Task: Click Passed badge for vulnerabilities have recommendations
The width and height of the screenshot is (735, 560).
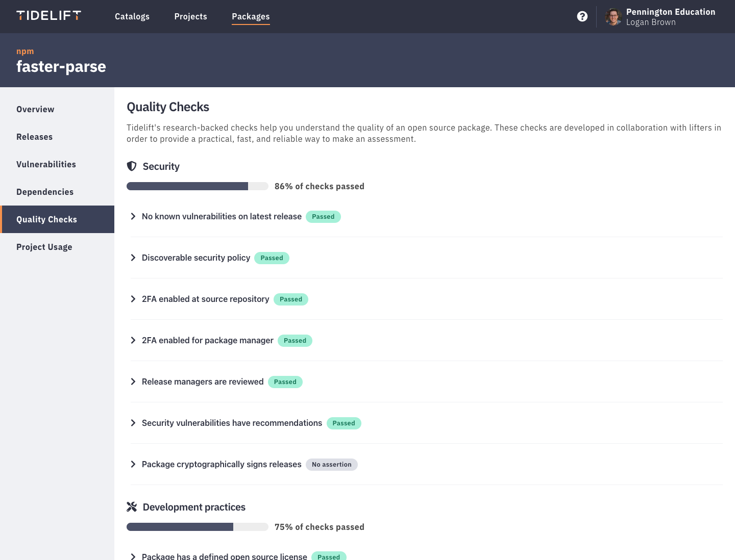Action: pyautogui.click(x=344, y=423)
